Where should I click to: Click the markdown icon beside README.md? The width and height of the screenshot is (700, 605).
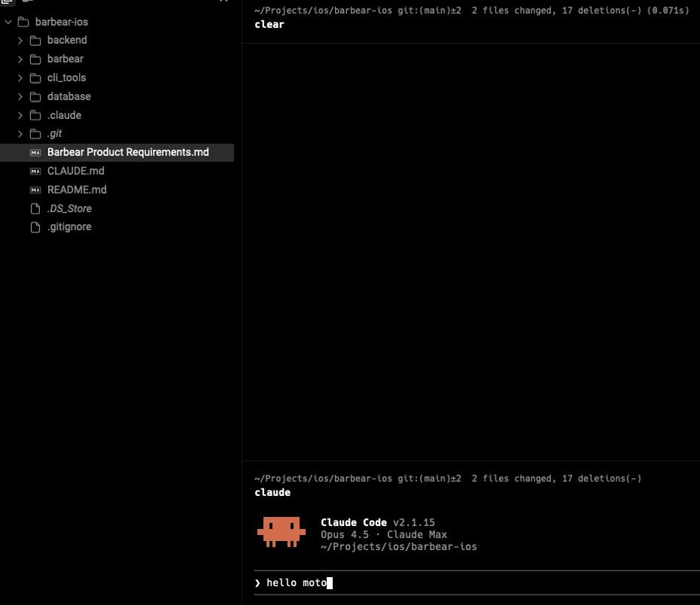coord(35,190)
